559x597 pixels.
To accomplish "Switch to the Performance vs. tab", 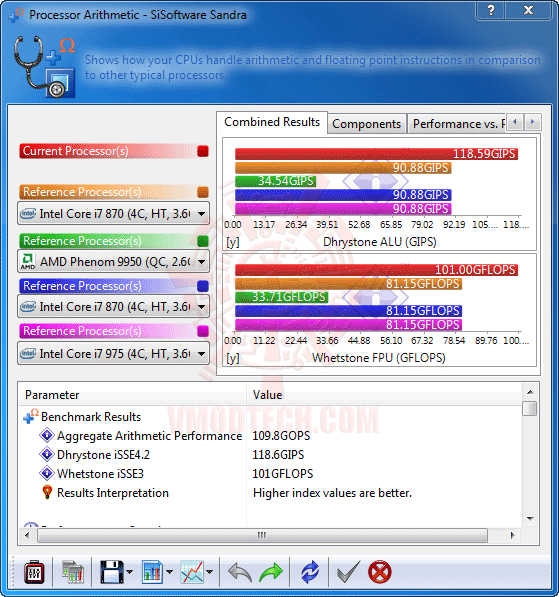I will coord(457,124).
